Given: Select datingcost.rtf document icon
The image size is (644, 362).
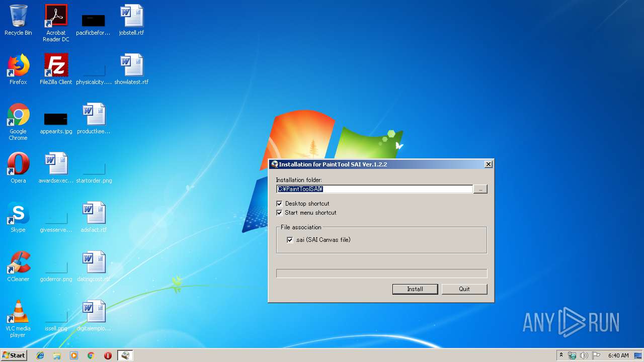Looking at the screenshot, I should [94, 266].
